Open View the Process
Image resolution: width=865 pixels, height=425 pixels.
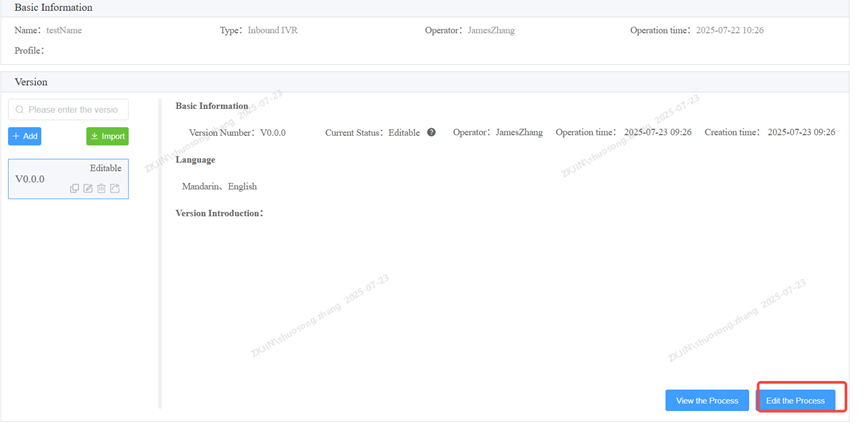tap(706, 400)
